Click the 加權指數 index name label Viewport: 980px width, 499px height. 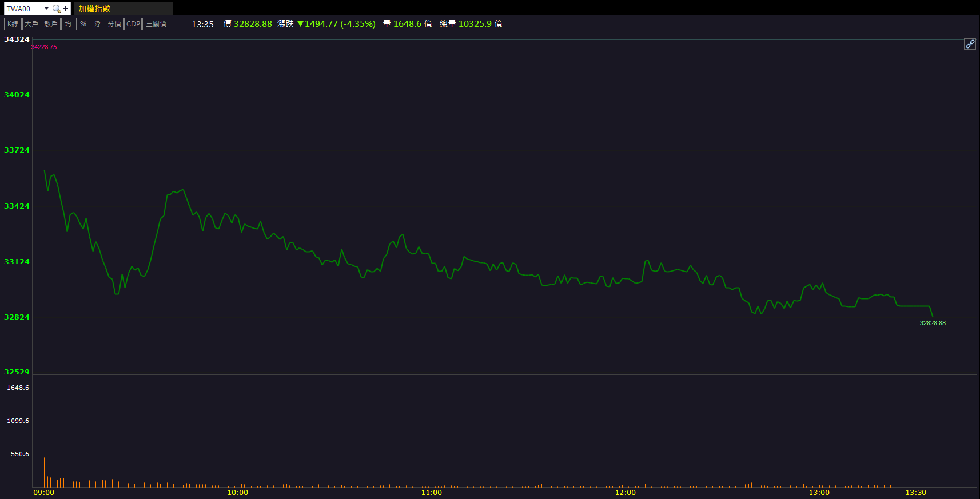94,9
